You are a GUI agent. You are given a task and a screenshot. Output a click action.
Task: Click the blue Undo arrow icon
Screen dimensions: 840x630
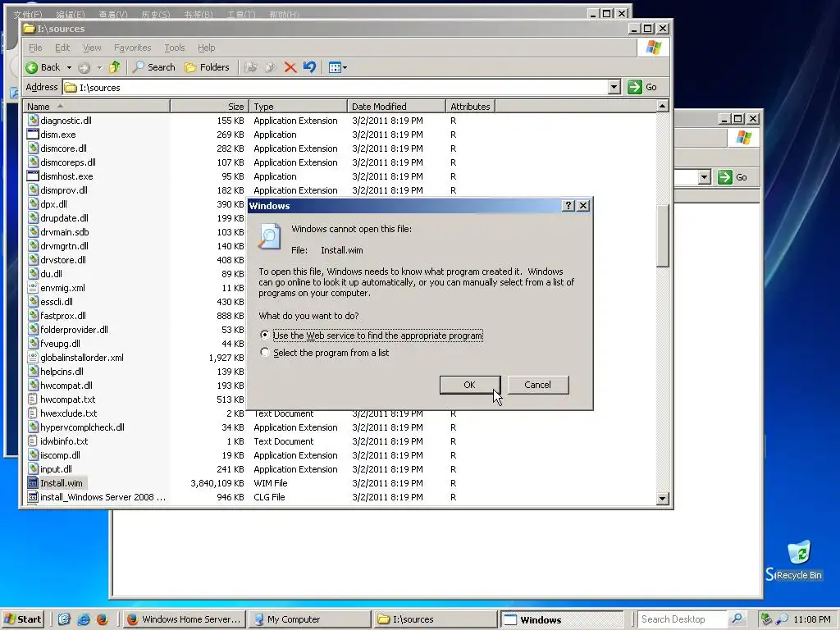click(309, 67)
